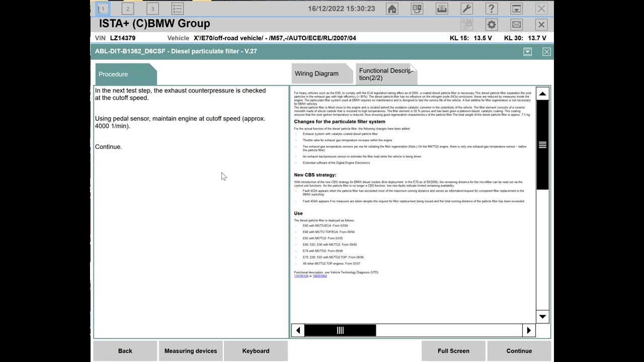Viewport: 644px width, 362px height.
Task: Close the ISTA+ application with X
Action: [541, 25]
